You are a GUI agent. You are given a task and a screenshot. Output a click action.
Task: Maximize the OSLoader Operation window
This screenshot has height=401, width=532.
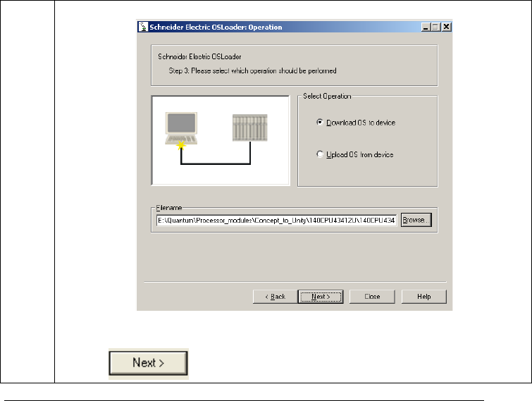tap(435, 27)
